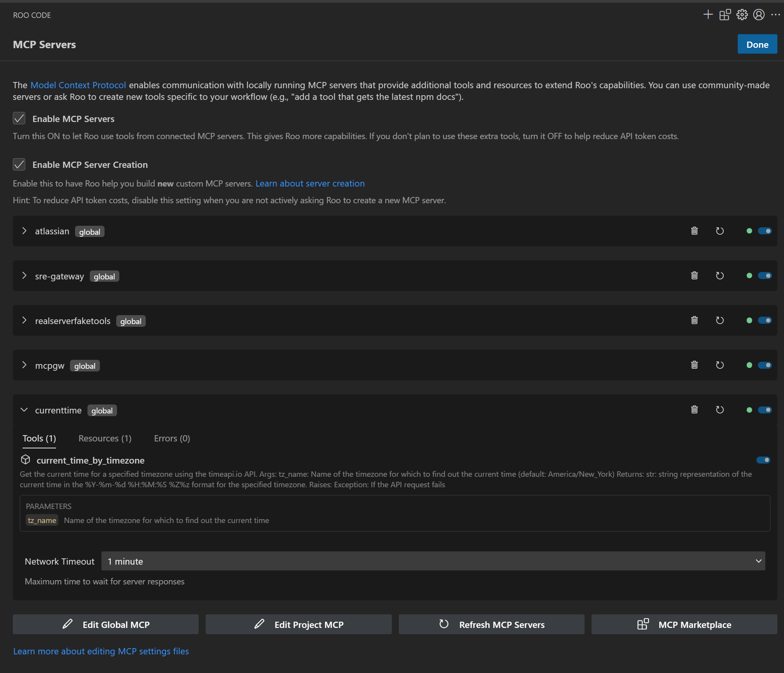The height and width of the screenshot is (673, 784).
Task: Expand the atlassian server entry
Action: click(x=24, y=231)
